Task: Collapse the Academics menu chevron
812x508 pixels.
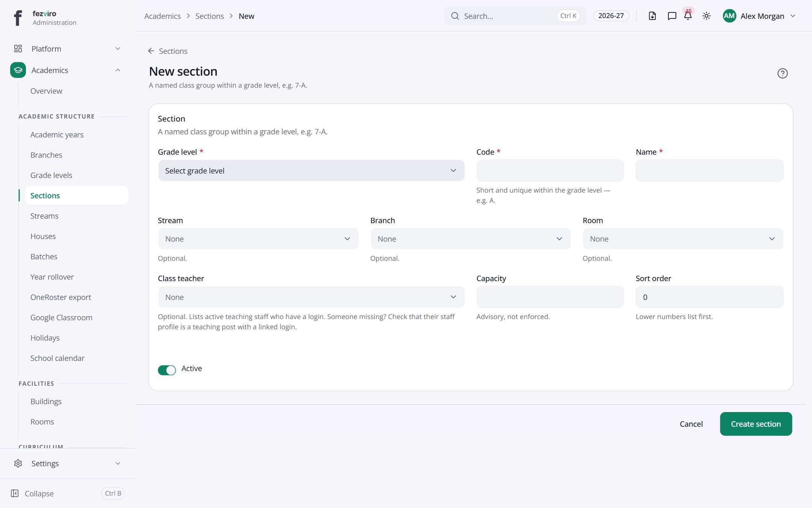Action: [x=118, y=70]
